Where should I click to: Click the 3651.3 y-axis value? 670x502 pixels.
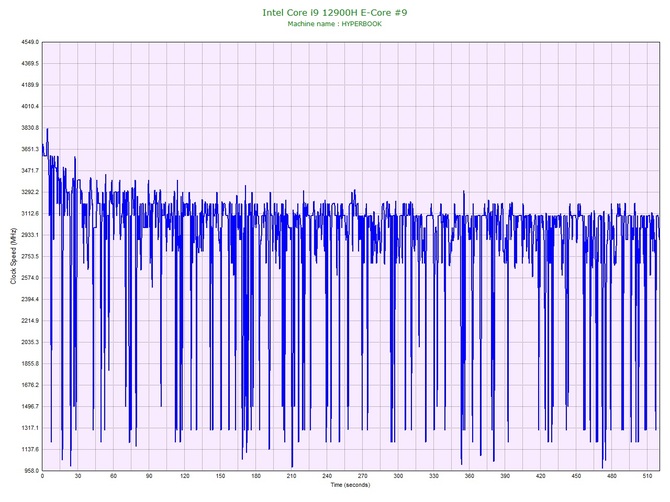[x=30, y=149]
